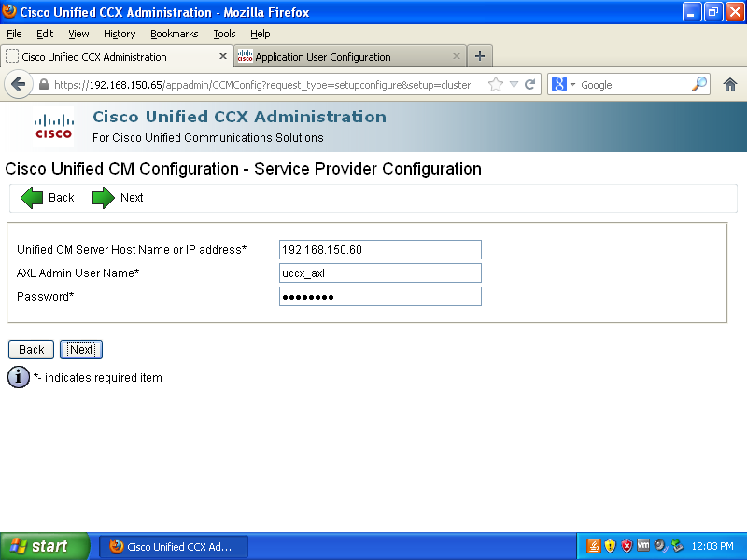Click the VMware tools tray icon
The image size is (747, 560).
pos(643,545)
